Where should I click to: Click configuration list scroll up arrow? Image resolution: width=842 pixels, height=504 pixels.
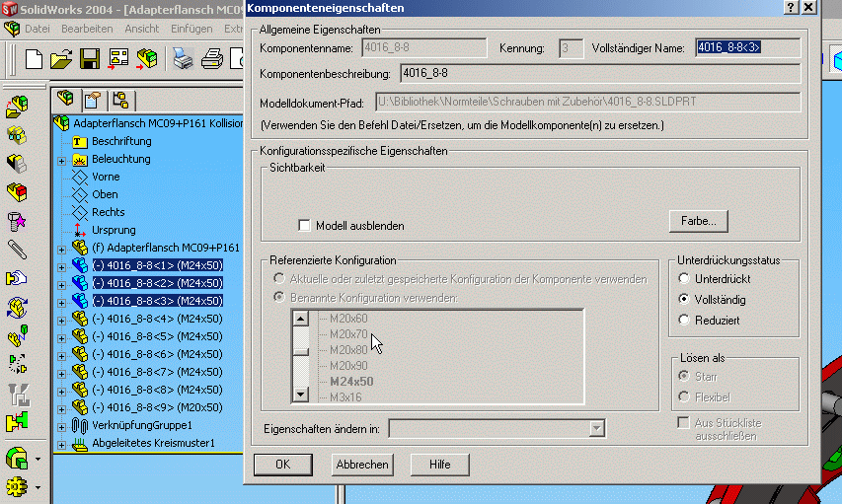point(301,319)
